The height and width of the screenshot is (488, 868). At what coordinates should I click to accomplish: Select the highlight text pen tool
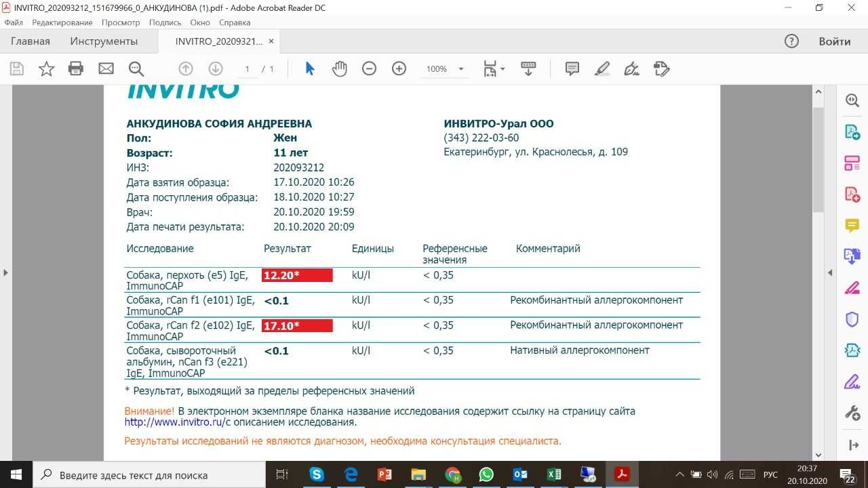tap(601, 68)
